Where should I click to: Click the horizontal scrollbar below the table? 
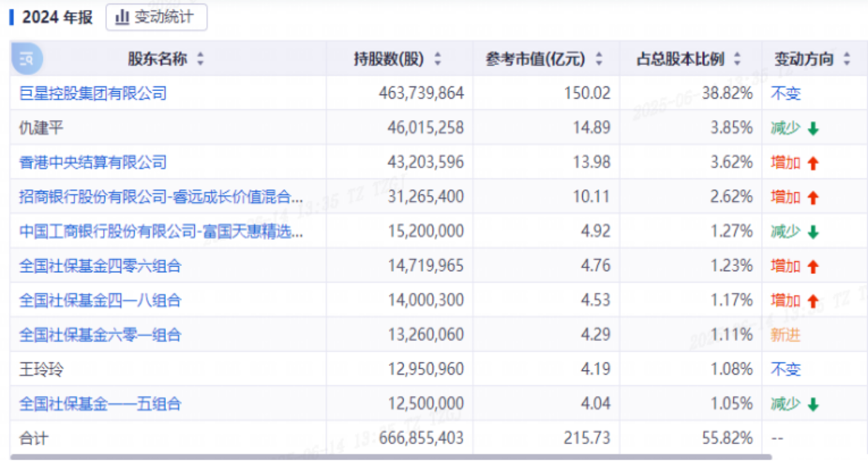coord(391,457)
